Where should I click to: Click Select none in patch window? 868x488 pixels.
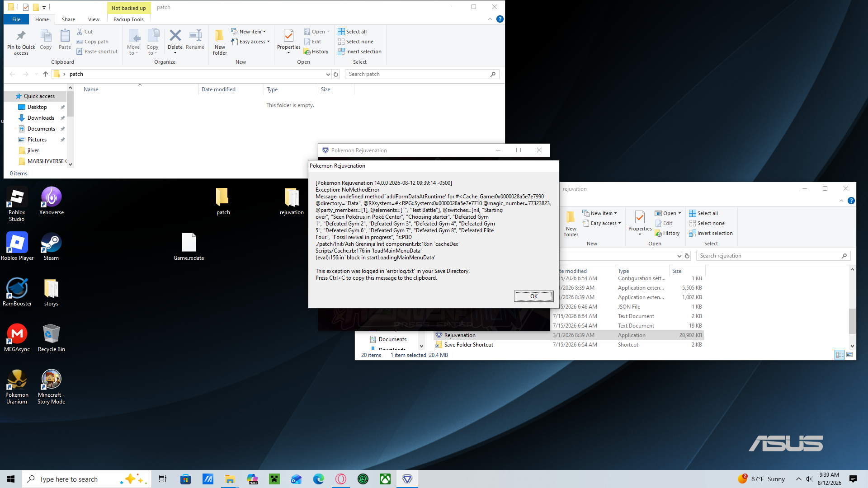coord(356,42)
